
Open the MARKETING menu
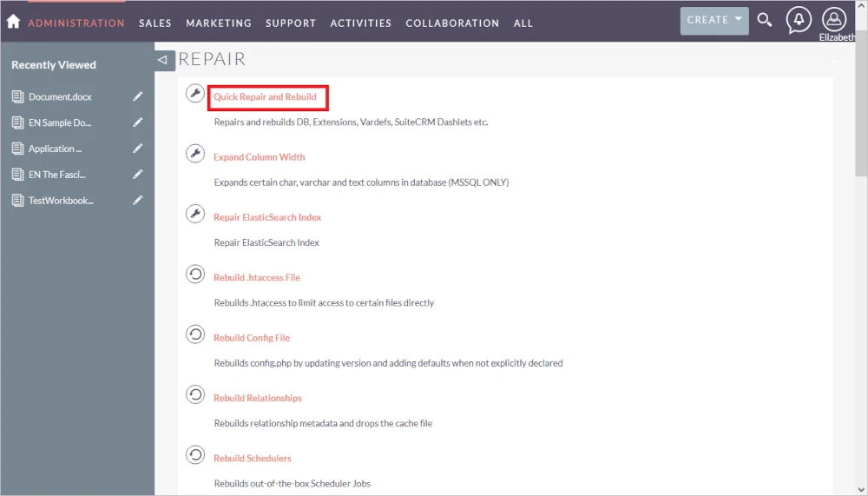coord(219,23)
